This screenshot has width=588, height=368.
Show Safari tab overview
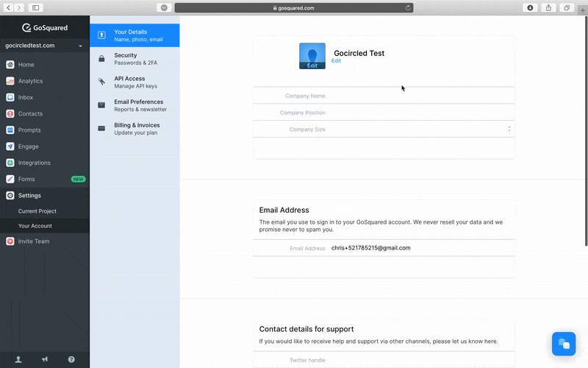(x=567, y=7)
